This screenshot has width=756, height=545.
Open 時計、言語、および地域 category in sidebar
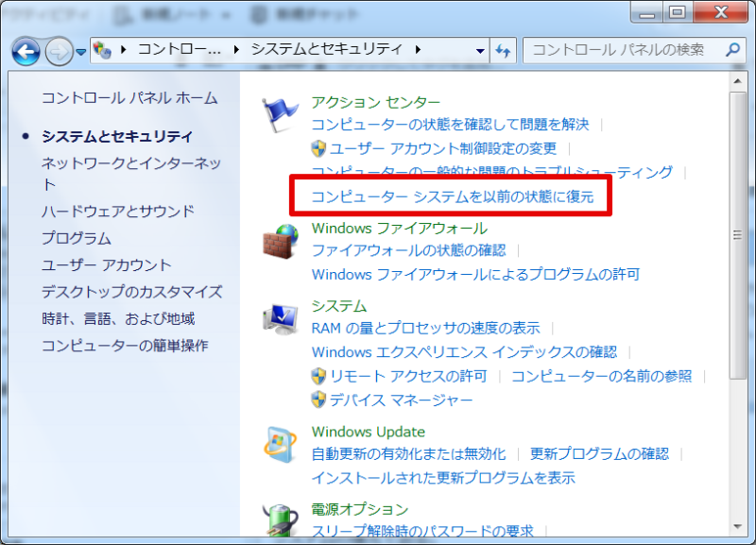(x=118, y=318)
